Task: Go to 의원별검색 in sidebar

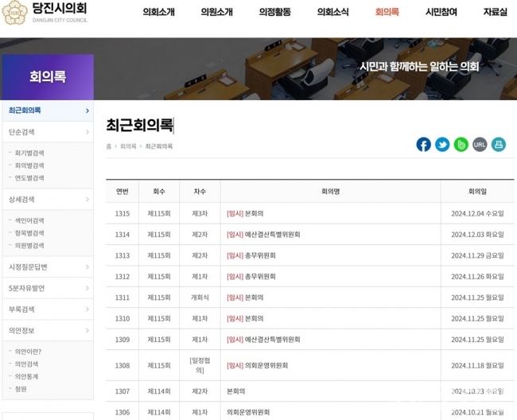Action: tap(30, 245)
